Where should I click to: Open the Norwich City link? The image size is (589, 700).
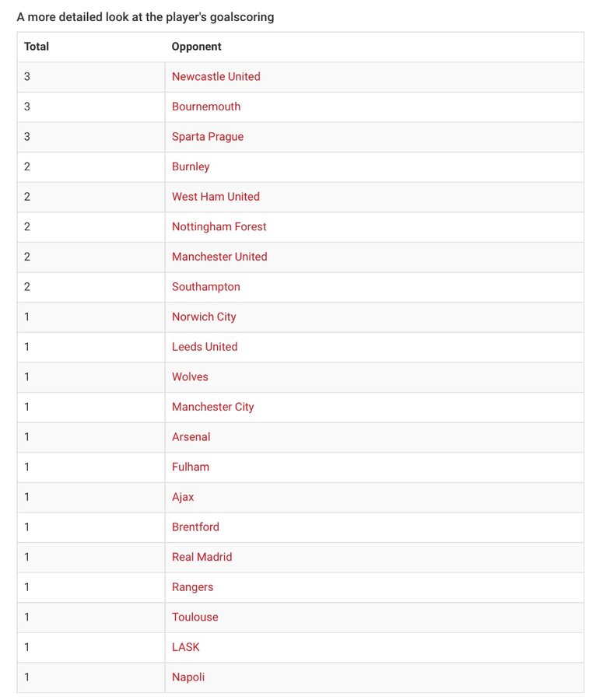click(x=204, y=317)
